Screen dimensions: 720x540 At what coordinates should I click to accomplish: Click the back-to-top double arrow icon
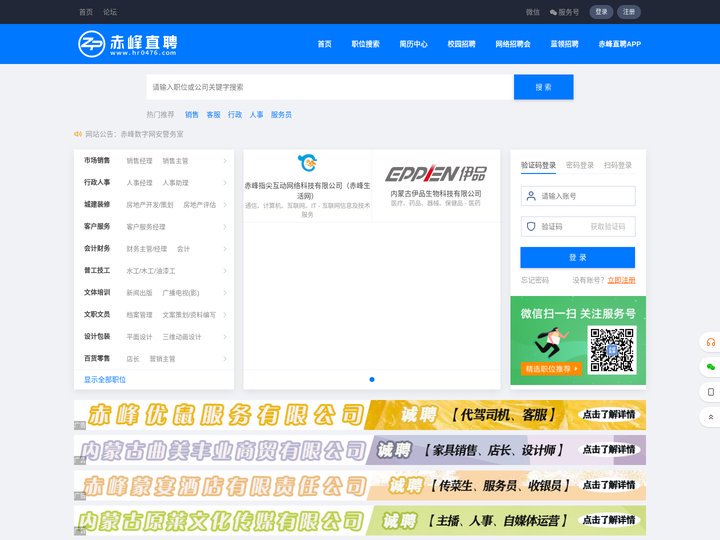click(x=710, y=417)
